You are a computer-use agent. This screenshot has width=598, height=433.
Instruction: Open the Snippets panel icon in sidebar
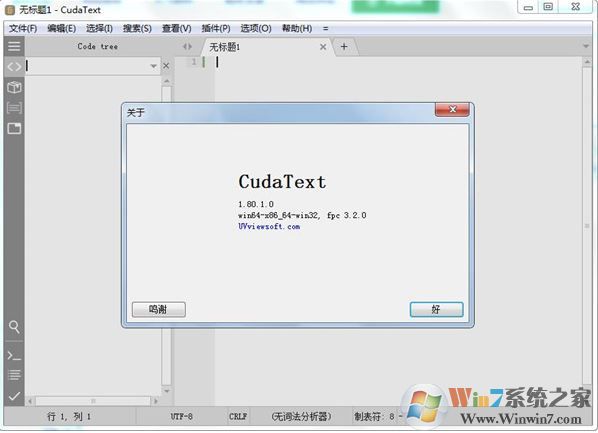coord(14,108)
